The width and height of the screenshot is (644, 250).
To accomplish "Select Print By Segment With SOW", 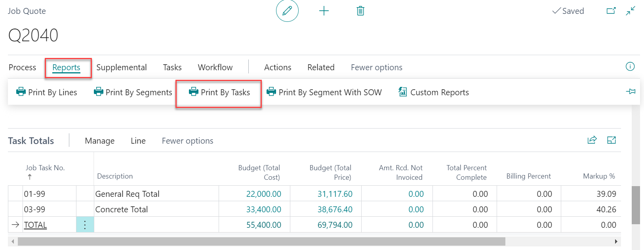I will (x=324, y=92).
